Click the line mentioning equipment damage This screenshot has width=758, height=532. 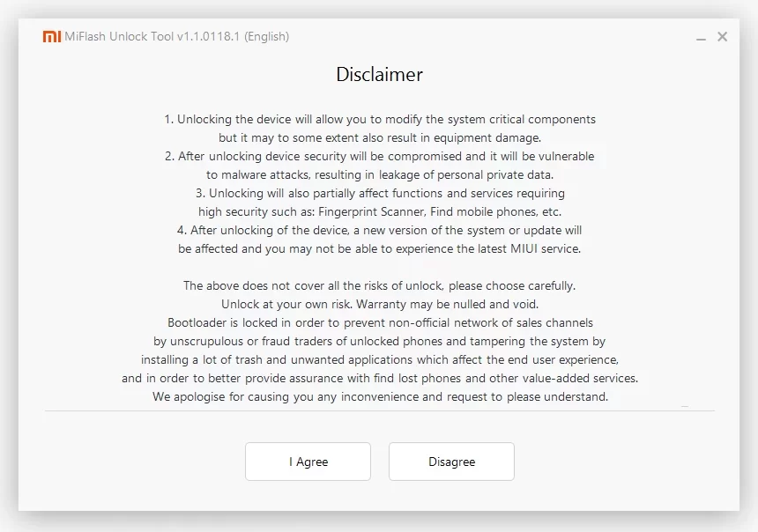click(x=379, y=137)
